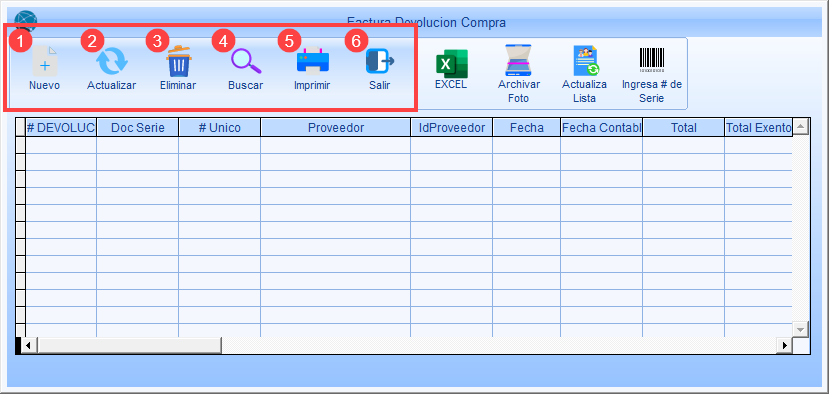Open the Ingresa # de Serie barcode
This screenshot has width=829, height=394.
click(652, 60)
